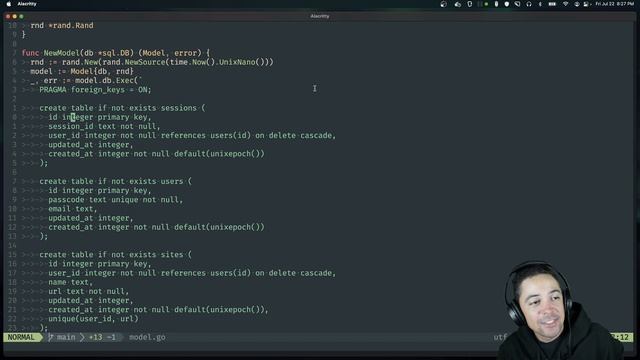The width and height of the screenshot is (640, 360).
Task: Click 'email text,' line
Action: coord(73,209)
